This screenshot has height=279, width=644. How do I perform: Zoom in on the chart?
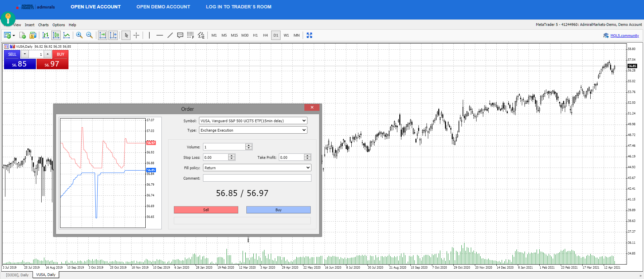point(79,35)
